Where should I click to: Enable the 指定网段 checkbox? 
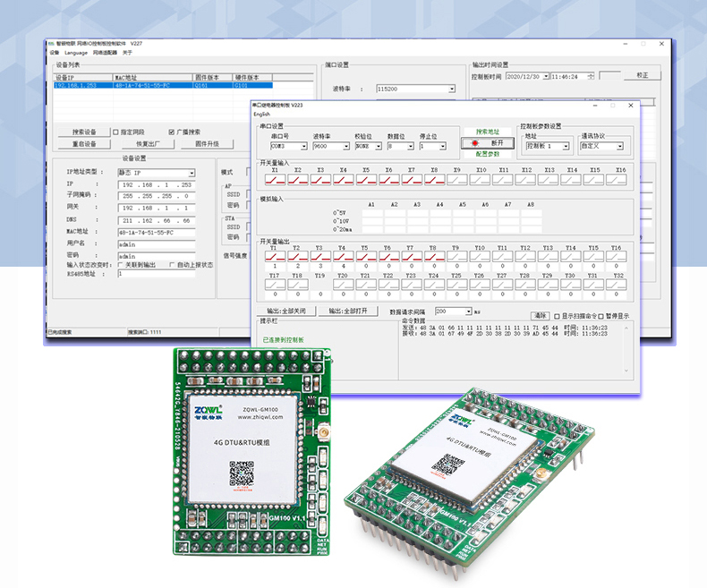tap(115, 132)
